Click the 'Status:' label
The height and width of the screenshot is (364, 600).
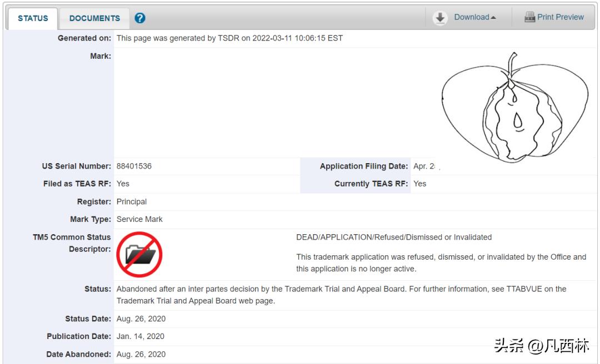[98, 289]
